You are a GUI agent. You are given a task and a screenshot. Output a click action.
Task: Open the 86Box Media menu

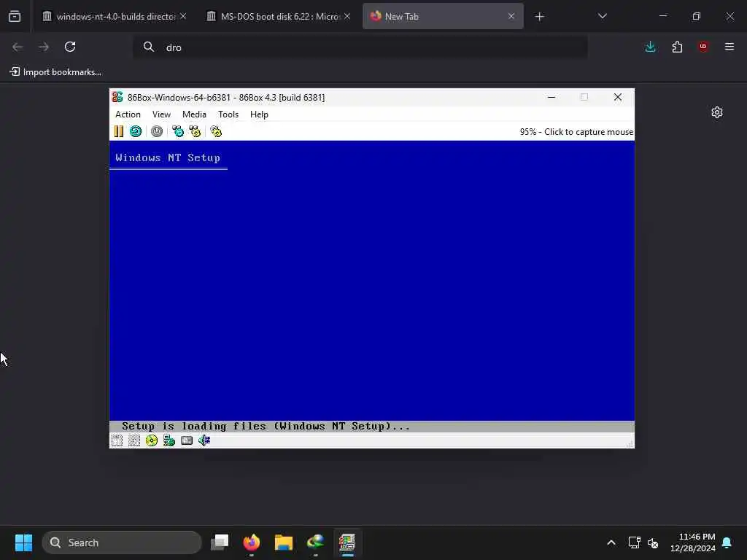(194, 114)
